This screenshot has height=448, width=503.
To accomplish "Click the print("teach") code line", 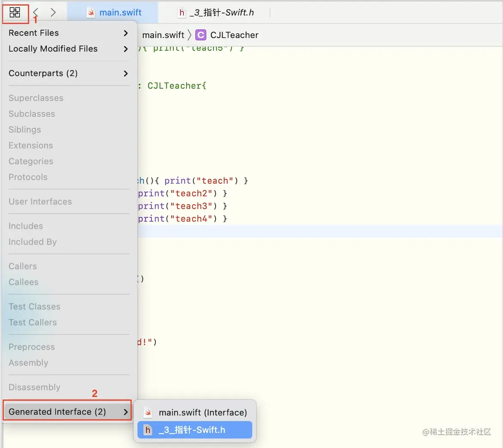I will pyautogui.click(x=193, y=181).
